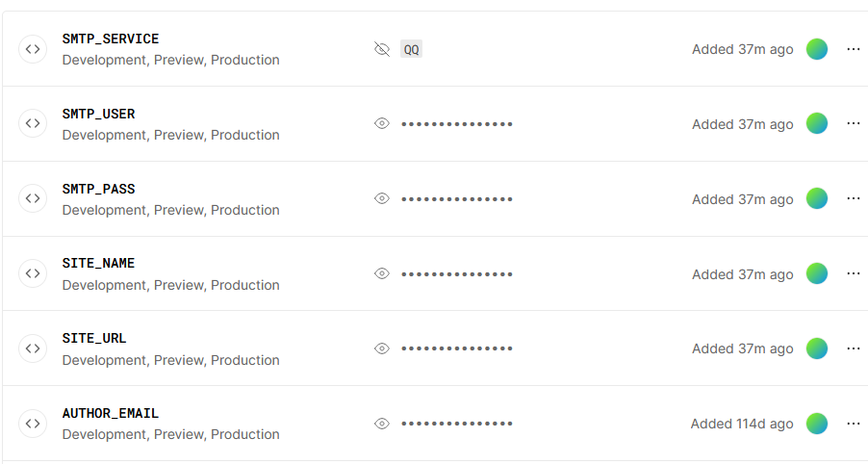Reveal the SMTP_USER value
The image size is (868, 464).
pyautogui.click(x=382, y=123)
